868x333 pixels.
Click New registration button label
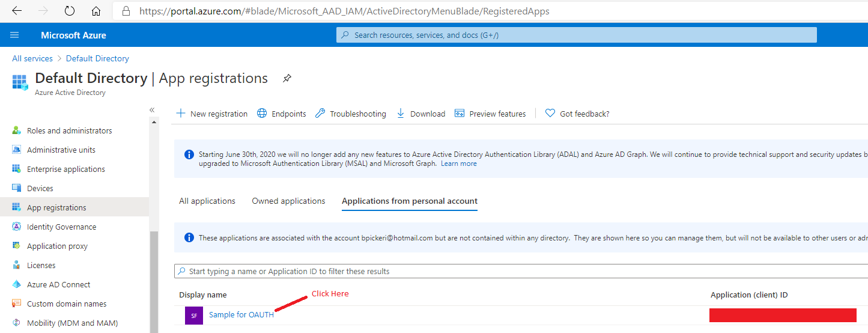point(219,114)
